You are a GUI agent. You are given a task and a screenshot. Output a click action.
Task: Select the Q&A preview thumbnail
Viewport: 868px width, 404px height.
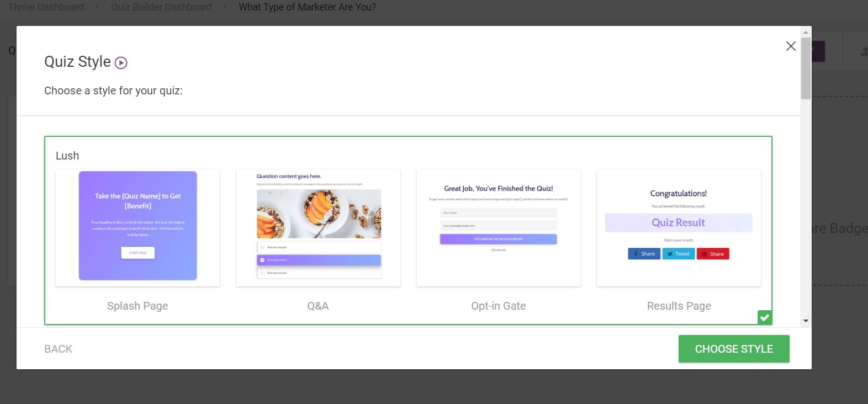(x=318, y=227)
